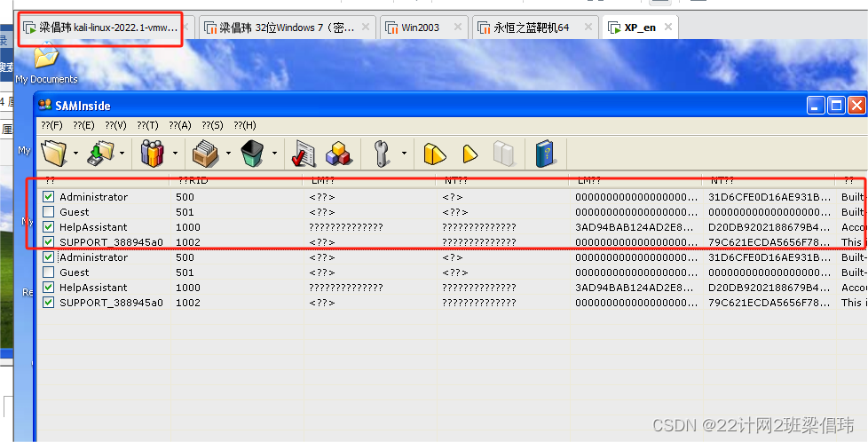The image size is (868, 442).
Task: Click the colored cubes toolbar icon
Action: 338,154
